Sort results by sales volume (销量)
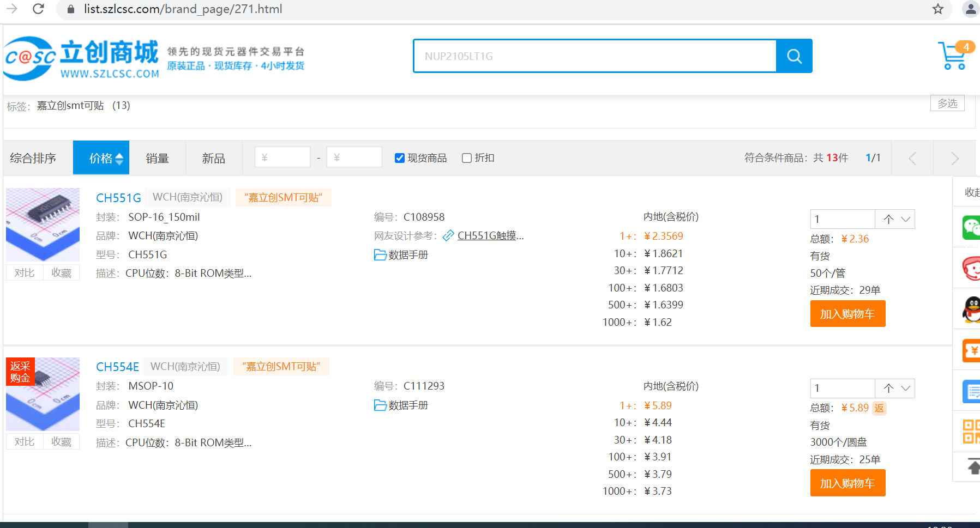 pyautogui.click(x=157, y=158)
